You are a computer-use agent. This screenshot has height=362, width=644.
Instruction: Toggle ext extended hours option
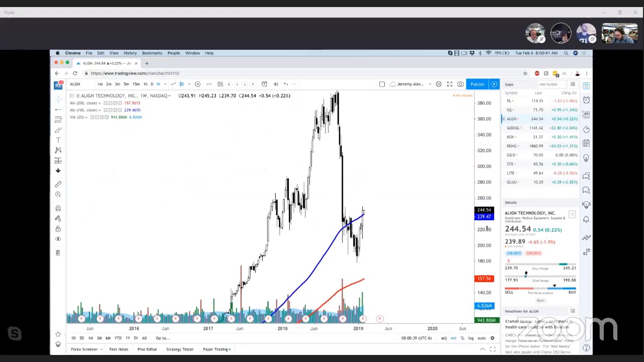[x=453, y=338]
